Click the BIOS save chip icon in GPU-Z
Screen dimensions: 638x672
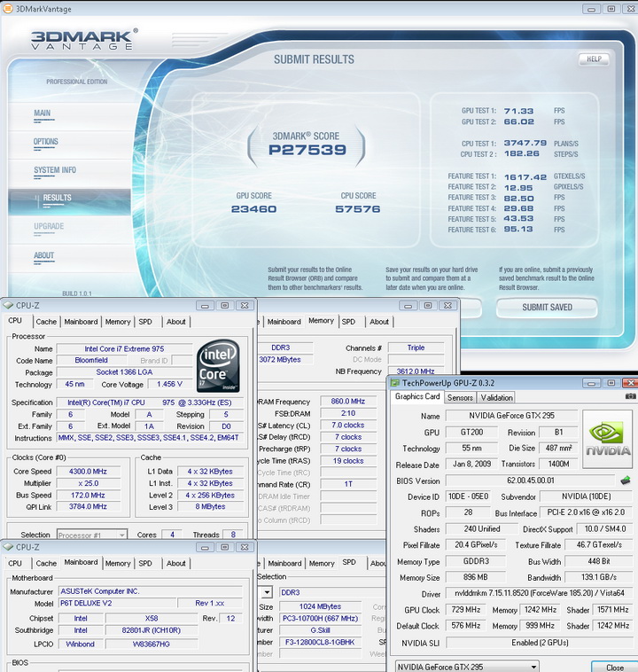[626, 481]
